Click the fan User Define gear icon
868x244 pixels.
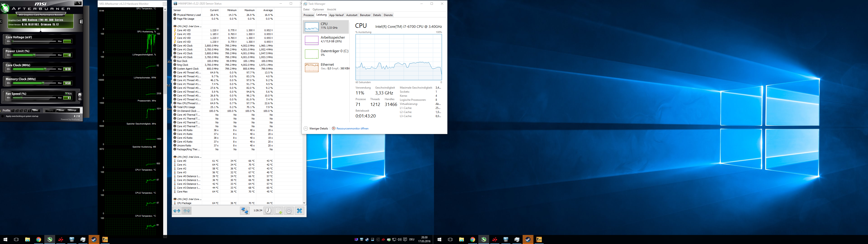click(80, 96)
